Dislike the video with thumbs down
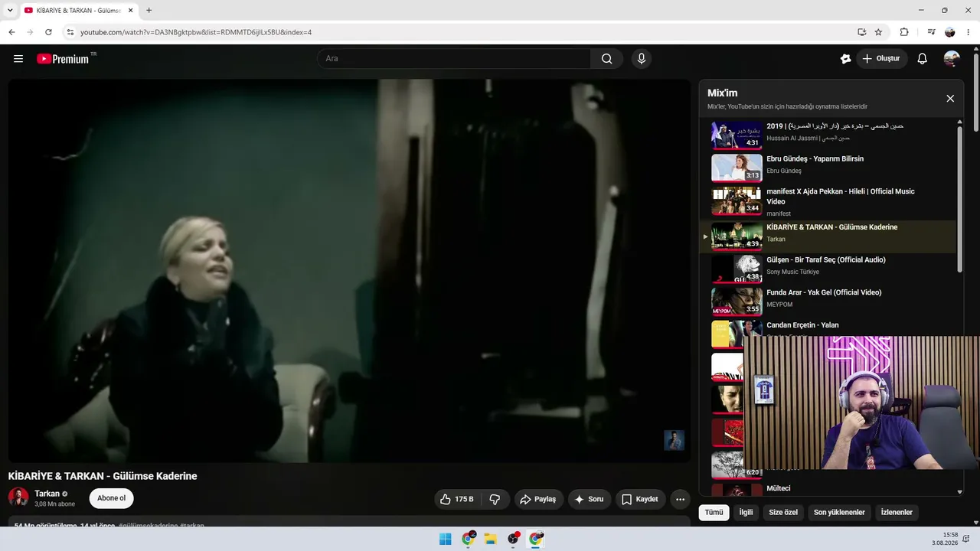The image size is (980, 551). click(495, 499)
